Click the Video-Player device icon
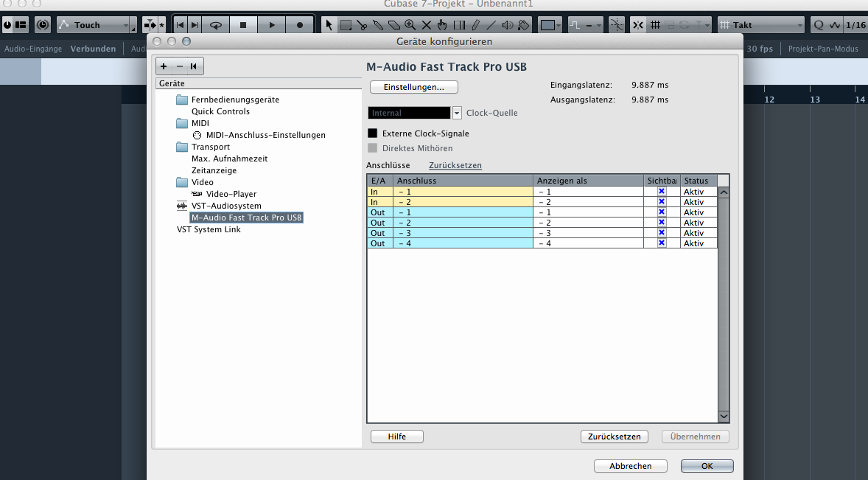 [x=197, y=194]
